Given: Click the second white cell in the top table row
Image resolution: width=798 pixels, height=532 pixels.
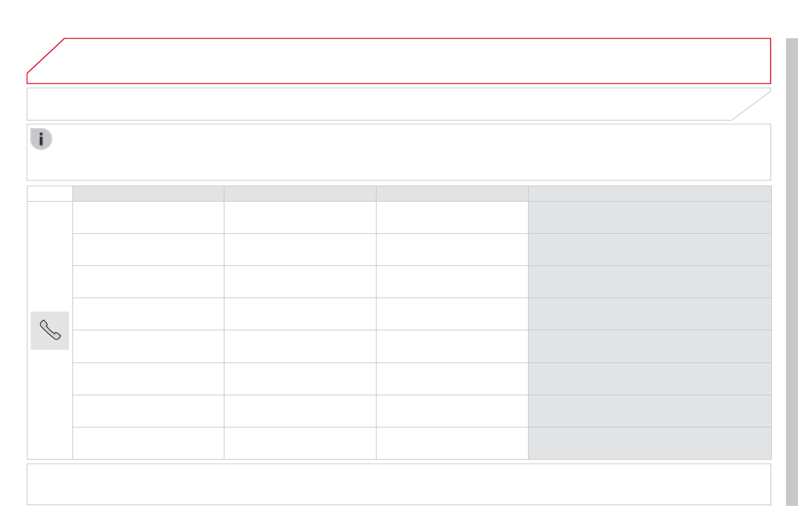Looking at the screenshot, I should coord(300,217).
